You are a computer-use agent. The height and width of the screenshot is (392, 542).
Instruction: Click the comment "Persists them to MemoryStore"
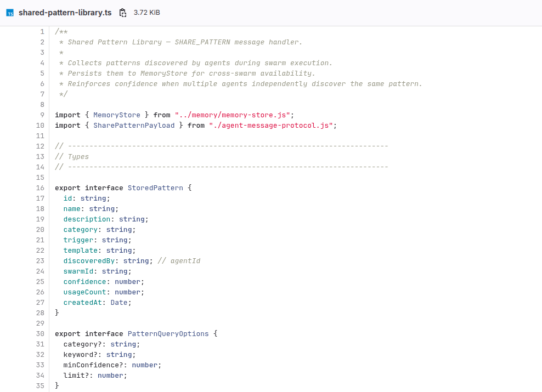coord(188,73)
